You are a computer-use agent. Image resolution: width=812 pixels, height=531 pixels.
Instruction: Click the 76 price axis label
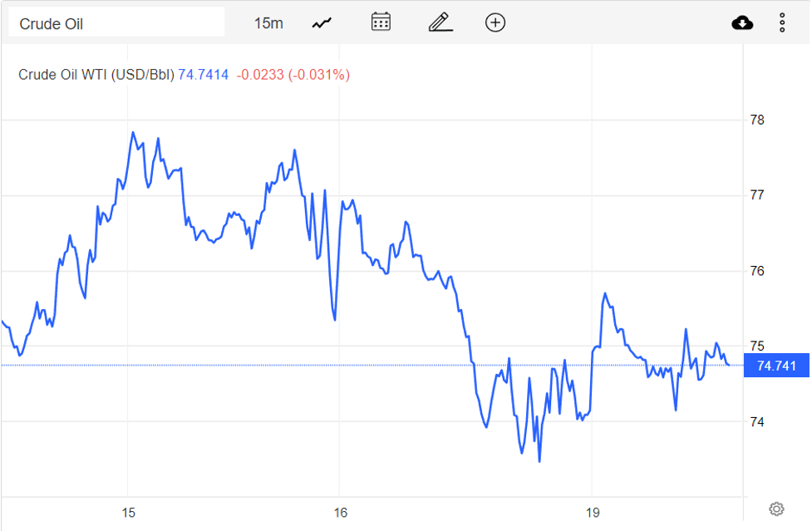[x=757, y=271]
